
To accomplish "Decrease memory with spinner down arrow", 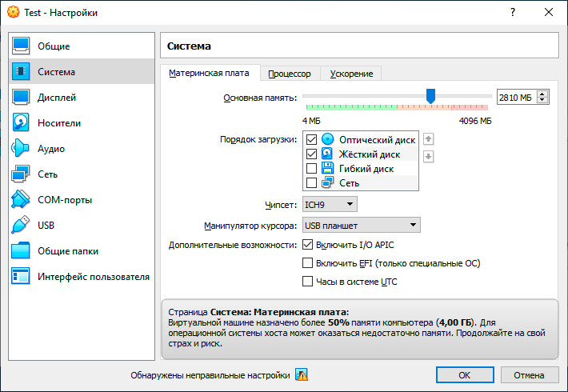I will point(542,100).
